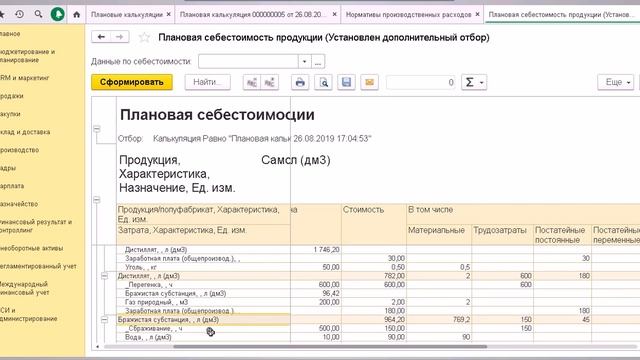Select the _Перегонка, , ч row
The width and height of the screenshot is (640, 360).
point(149,284)
